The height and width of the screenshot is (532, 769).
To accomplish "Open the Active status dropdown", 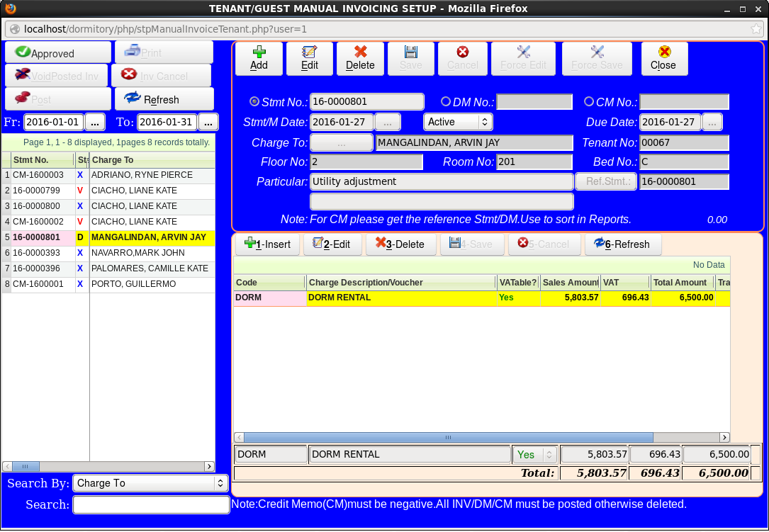I will [x=458, y=122].
